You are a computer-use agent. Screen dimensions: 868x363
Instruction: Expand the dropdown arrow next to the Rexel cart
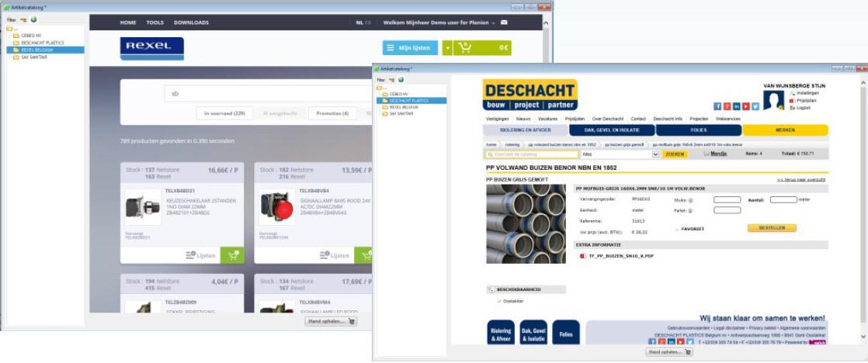447,48
